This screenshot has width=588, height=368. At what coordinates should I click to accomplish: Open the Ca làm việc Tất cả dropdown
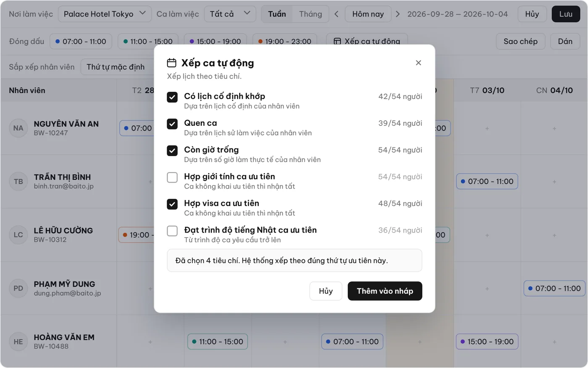tap(230, 14)
